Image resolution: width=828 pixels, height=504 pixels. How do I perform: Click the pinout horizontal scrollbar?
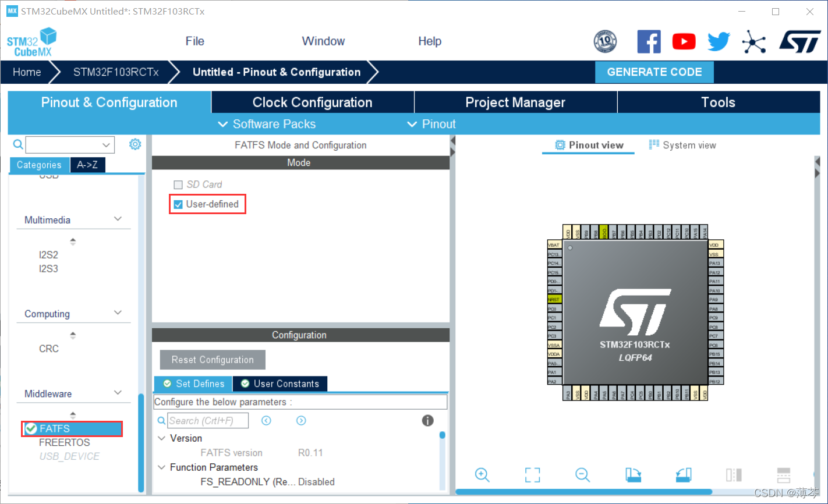tap(583, 492)
